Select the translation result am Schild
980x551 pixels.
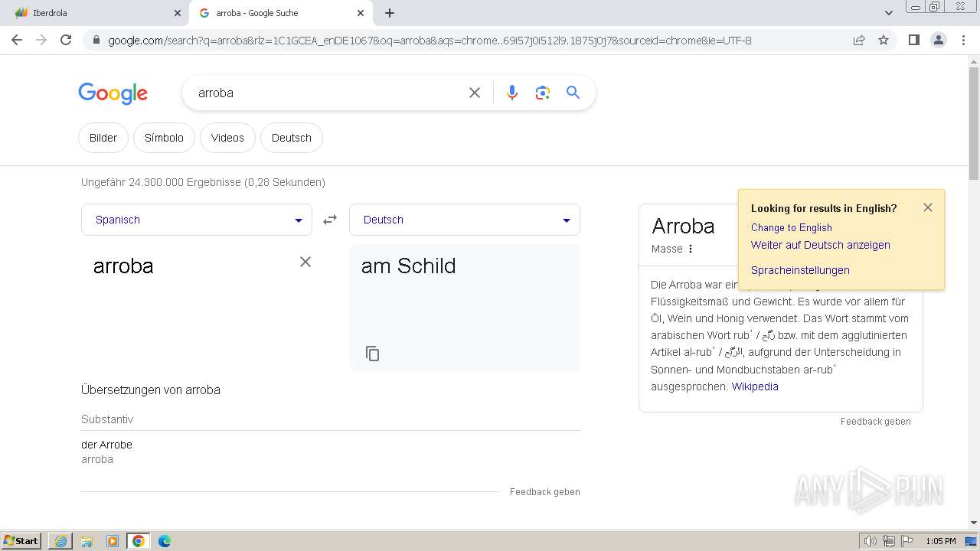pos(409,266)
